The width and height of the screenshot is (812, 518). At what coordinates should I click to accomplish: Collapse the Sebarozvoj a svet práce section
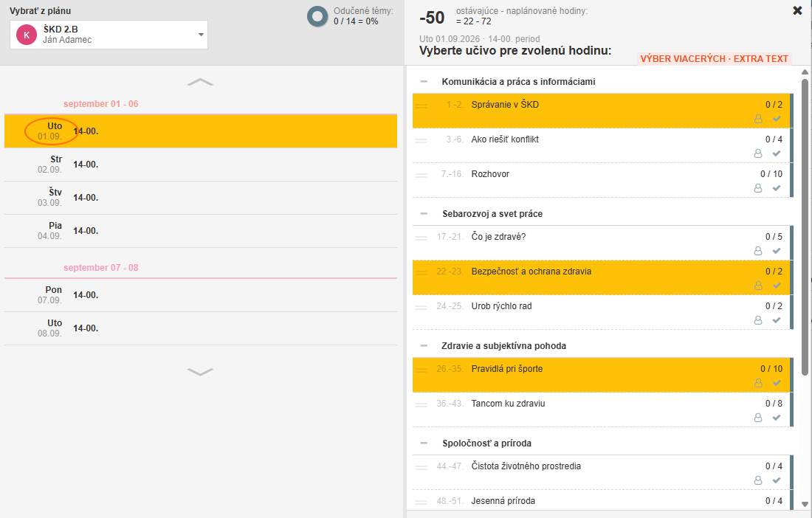424,214
